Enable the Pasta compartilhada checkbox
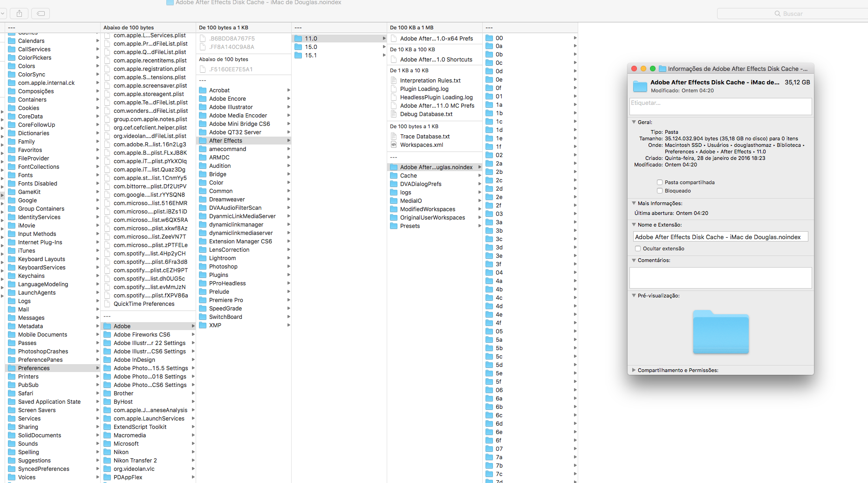Viewport: 868px width, 483px height. (660, 182)
